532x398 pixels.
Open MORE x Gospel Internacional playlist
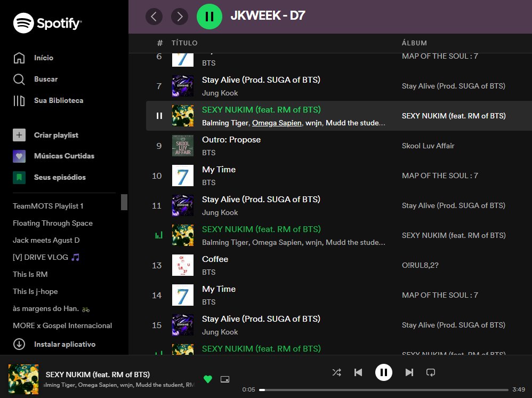click(62, 325)
